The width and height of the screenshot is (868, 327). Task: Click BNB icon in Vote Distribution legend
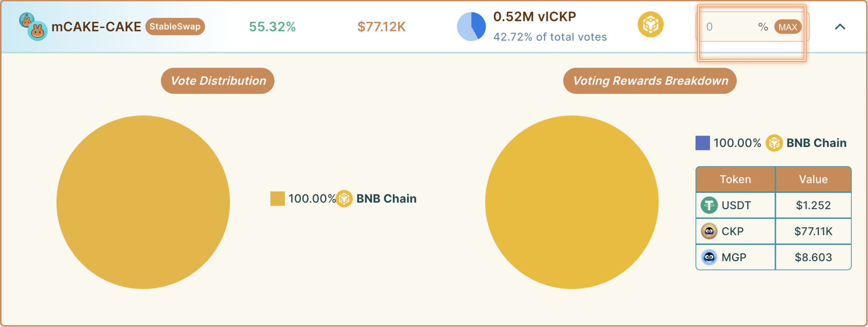pos(344,199)
